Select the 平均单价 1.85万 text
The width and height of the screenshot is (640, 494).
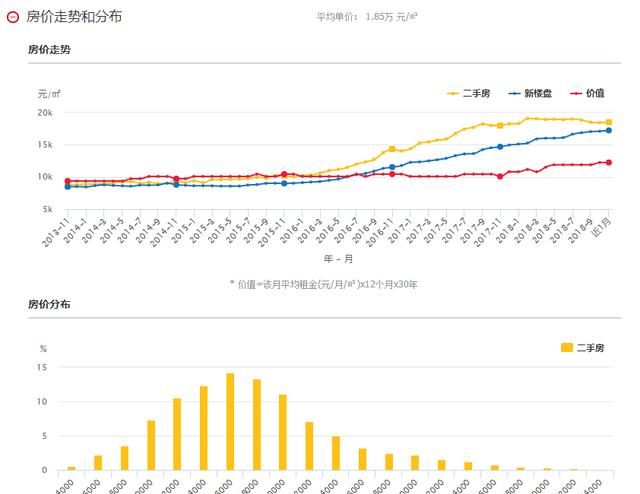[367, 17]
